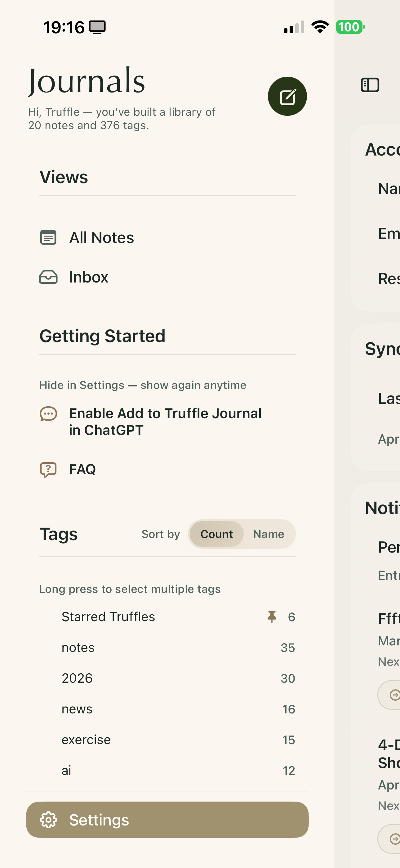
Task: Open the Inbox view
Action: (x=167, y=277)
